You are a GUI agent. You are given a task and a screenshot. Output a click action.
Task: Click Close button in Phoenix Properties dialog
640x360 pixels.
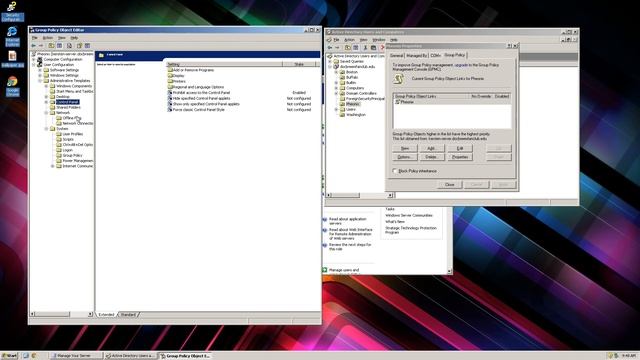[449, 185]
